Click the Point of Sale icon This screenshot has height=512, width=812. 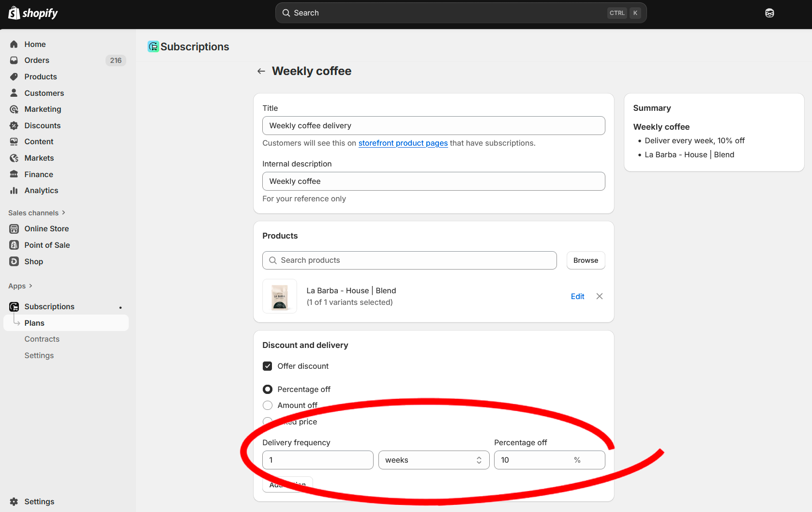click(x=14, y=245)
